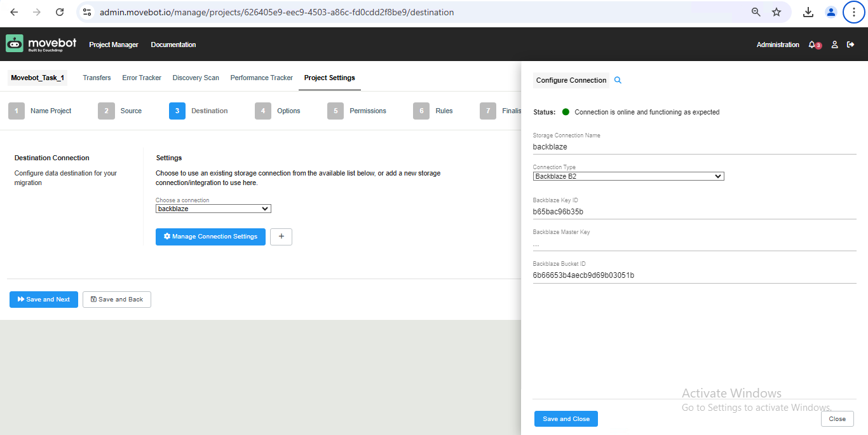Go to the Name Project step

pyautogui.click(x=51, y=111)
